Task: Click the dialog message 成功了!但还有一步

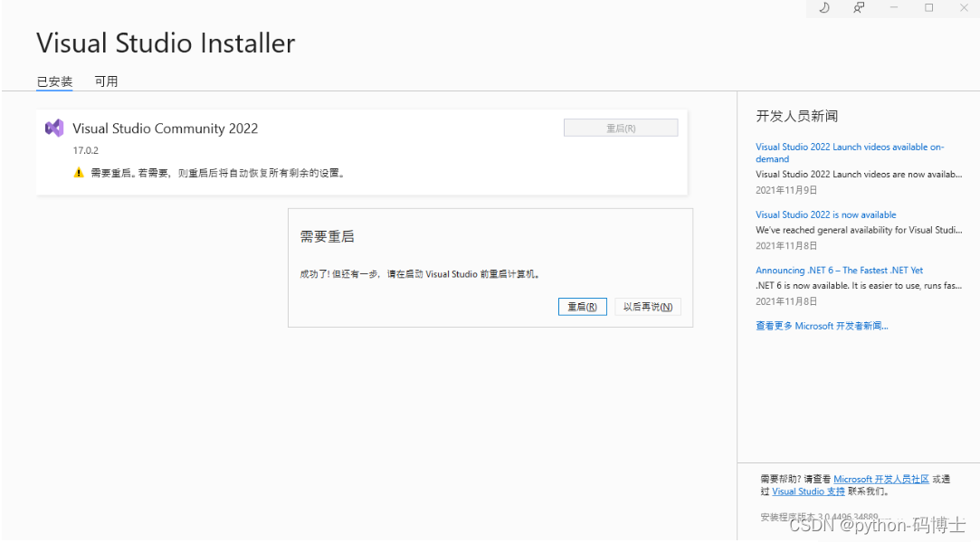Action: (420, 273)
